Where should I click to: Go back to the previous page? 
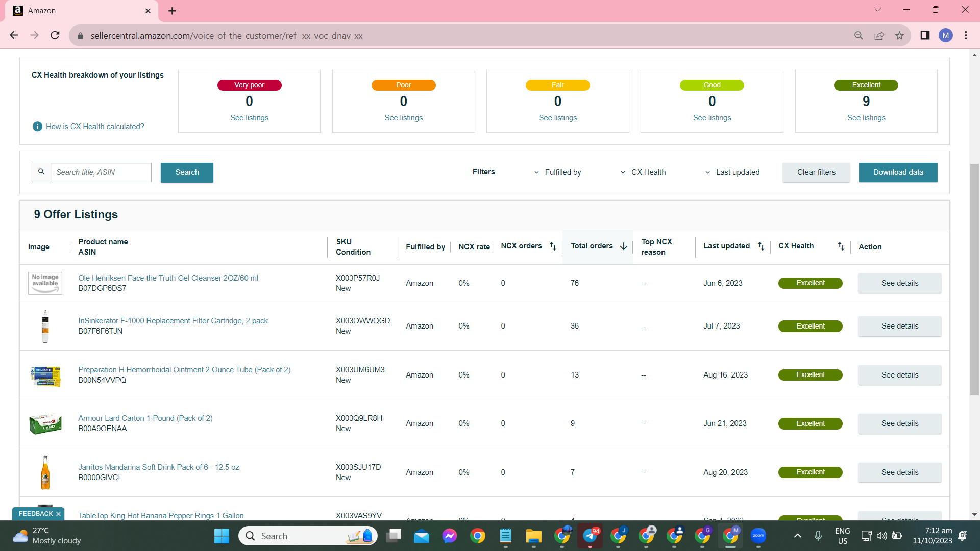(x=14, y=35)
